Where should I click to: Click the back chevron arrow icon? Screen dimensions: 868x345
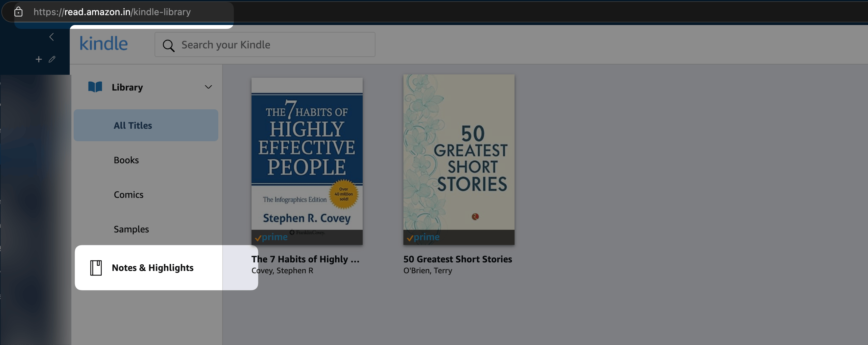[x=52, y=37]
